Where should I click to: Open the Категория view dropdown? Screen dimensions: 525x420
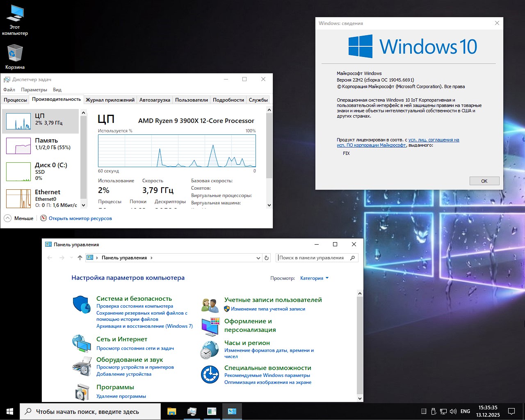click(x=314, y=278)
